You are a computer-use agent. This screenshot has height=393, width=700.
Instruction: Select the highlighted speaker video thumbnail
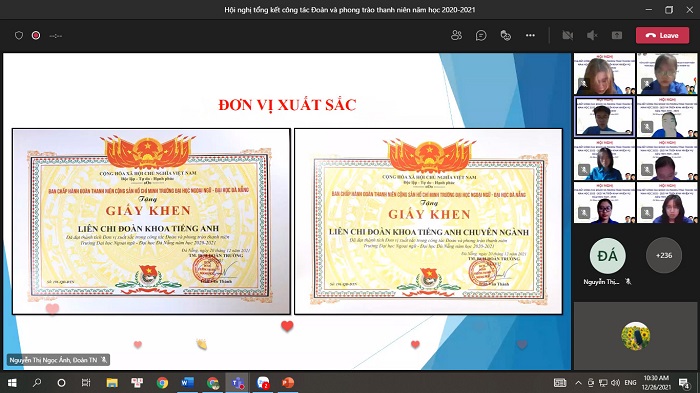click(604, 117)
